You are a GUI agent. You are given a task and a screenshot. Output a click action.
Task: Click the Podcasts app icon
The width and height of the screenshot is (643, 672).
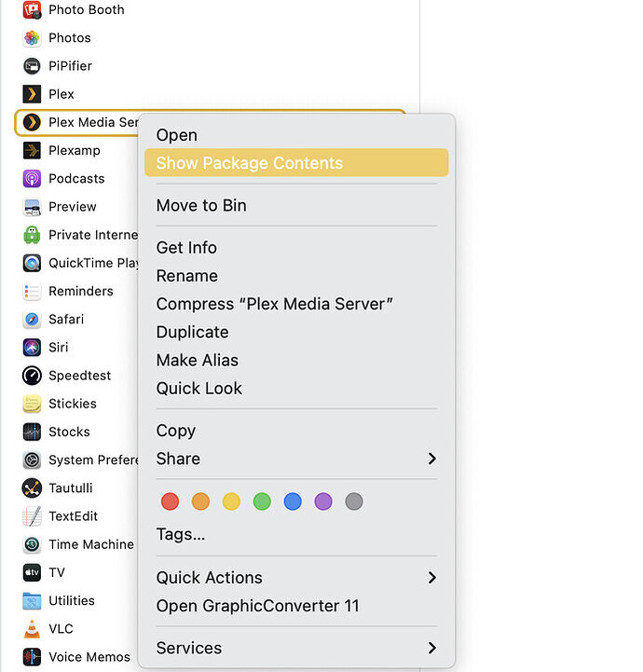[x=32, y=179]
